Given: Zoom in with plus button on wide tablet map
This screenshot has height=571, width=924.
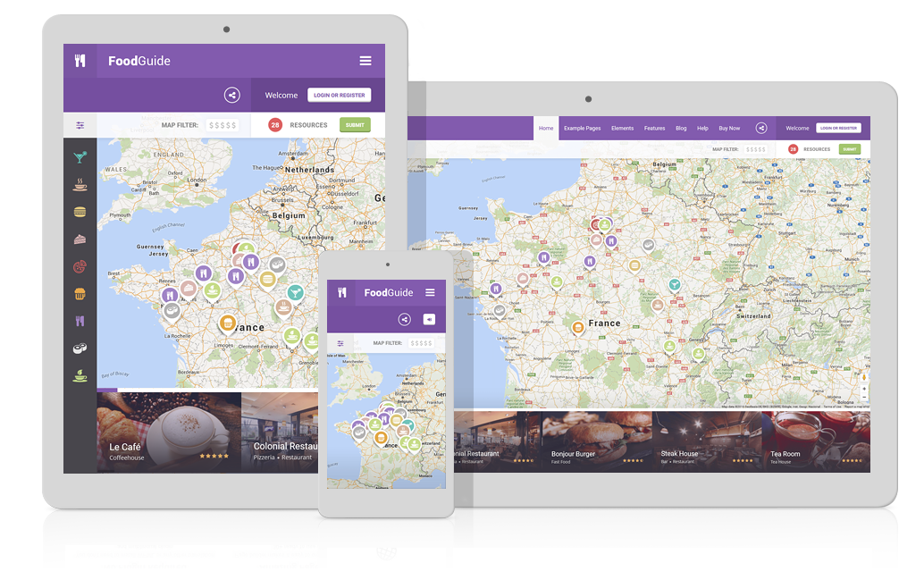Looking at the screenshot, I should [864, 389].
